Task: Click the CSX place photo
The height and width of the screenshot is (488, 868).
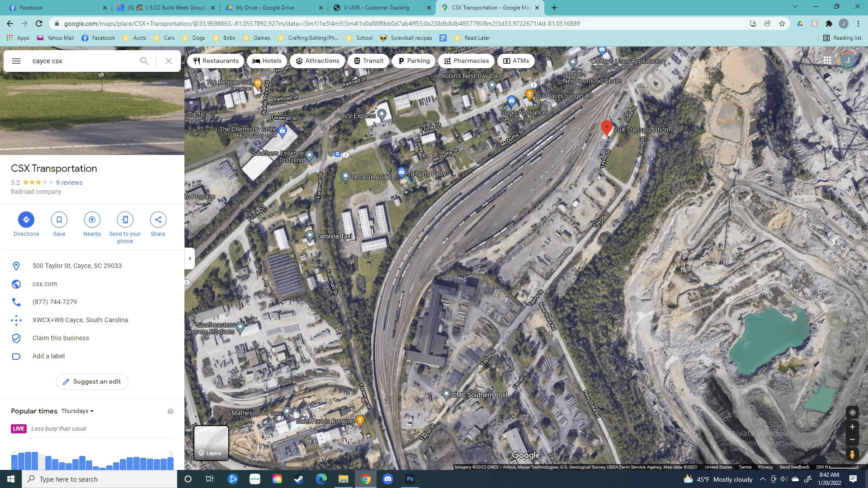Action: pos(92,114)
